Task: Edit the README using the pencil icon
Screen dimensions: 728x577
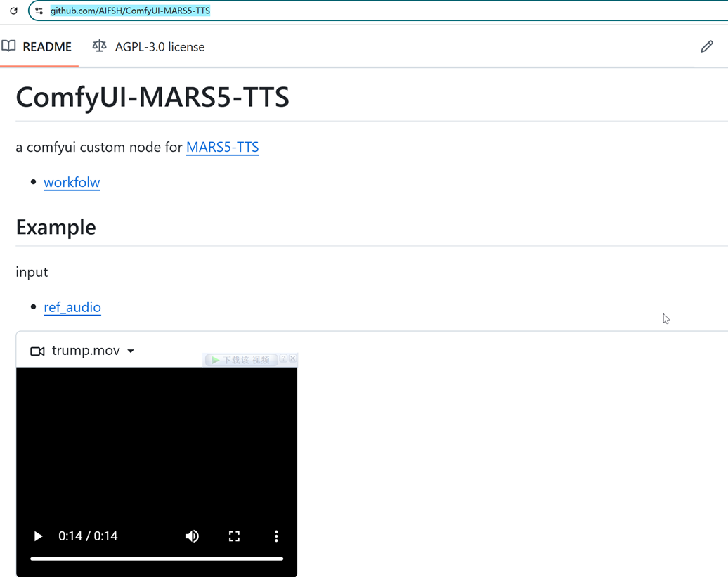Action: point(707,46)
